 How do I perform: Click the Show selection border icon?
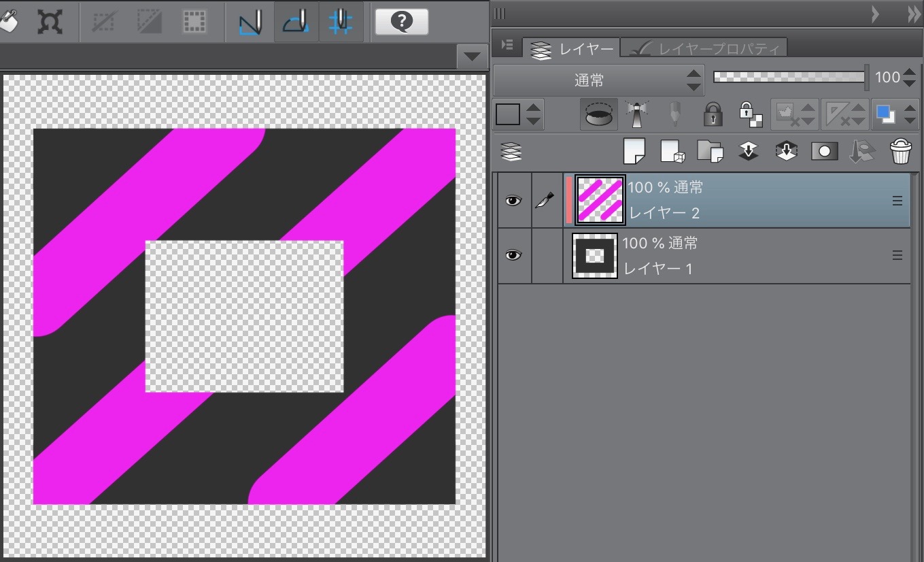pyautogui.click(x=195, y=22)
